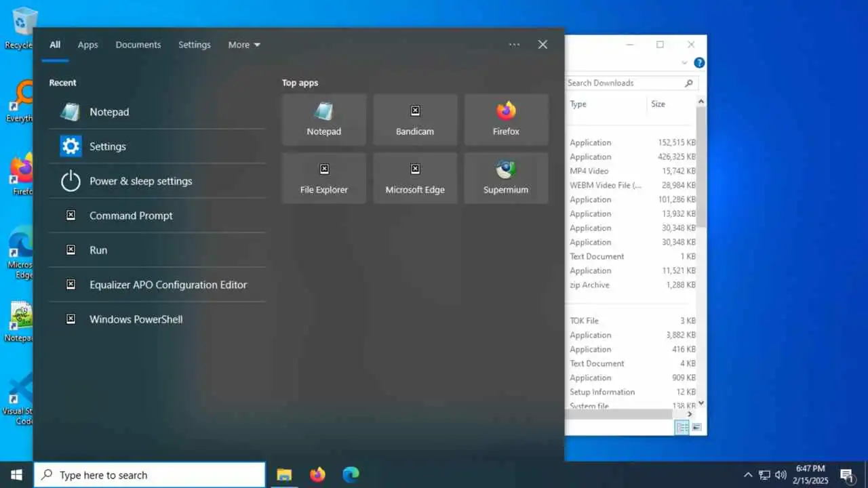The height and width of the screenshot is (488, 868).
Task: Select the Setup Information row
Action: tap(632, 392)
